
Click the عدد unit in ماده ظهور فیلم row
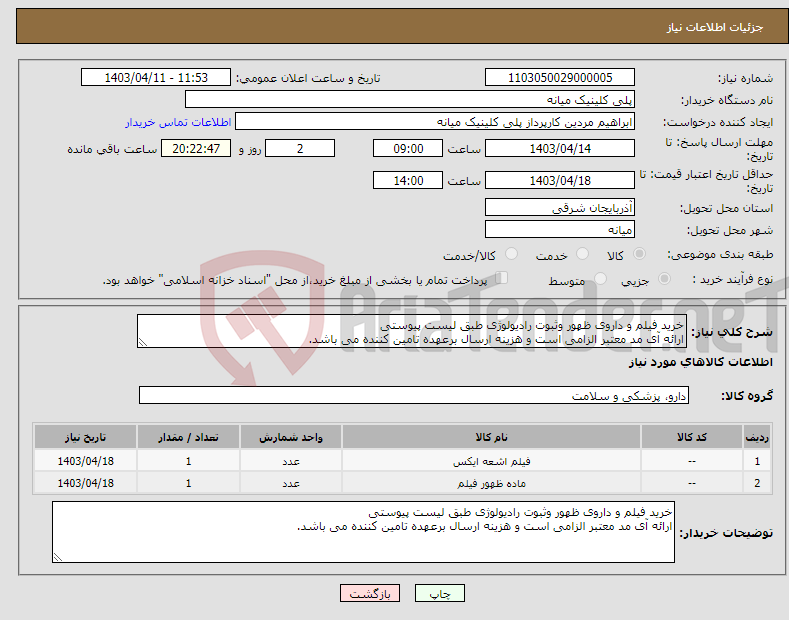click(x=291, y=483)
